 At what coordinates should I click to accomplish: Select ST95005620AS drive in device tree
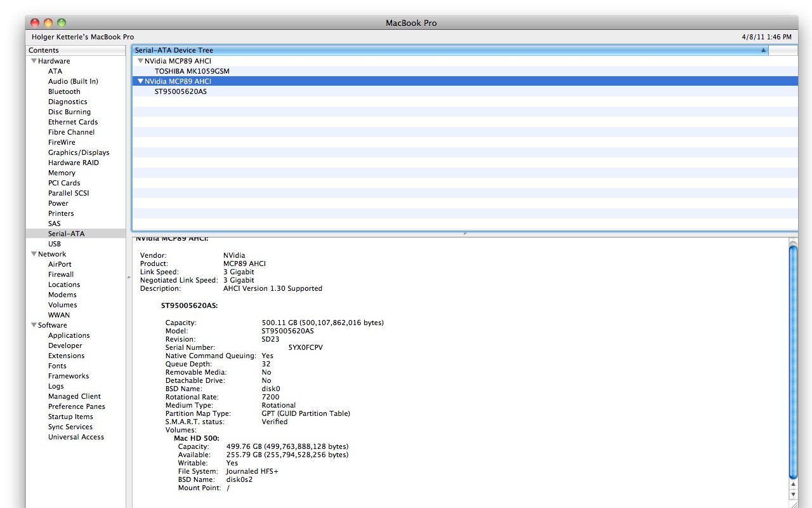[181, 91]
